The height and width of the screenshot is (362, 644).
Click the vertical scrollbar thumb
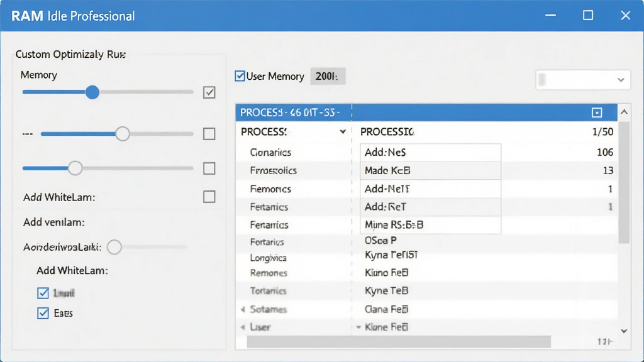624,183
